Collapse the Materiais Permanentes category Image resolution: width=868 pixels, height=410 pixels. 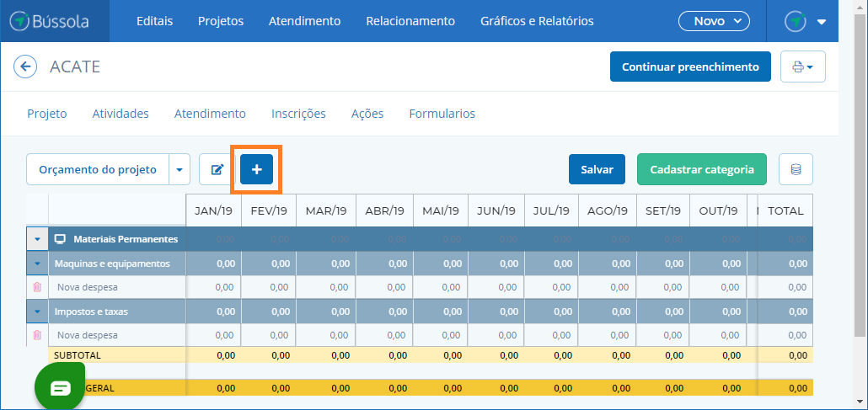coord(37,239)
